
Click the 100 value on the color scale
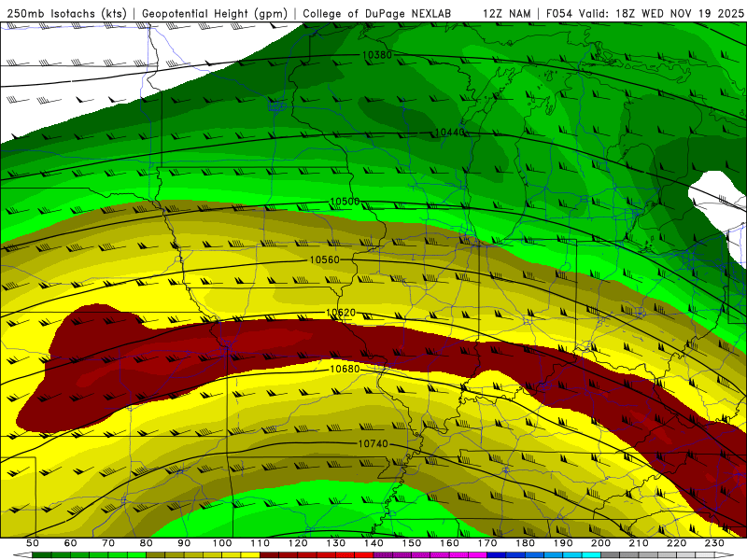pos(222,543)
